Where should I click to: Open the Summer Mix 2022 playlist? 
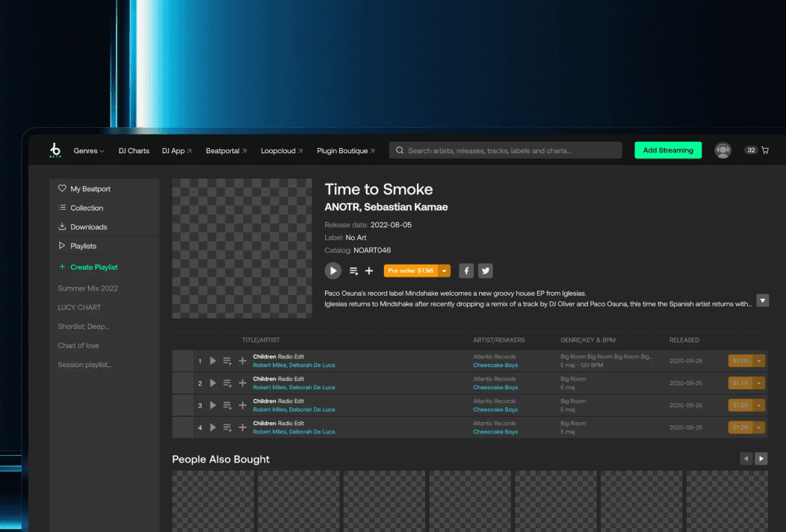(x=87, y=288)
